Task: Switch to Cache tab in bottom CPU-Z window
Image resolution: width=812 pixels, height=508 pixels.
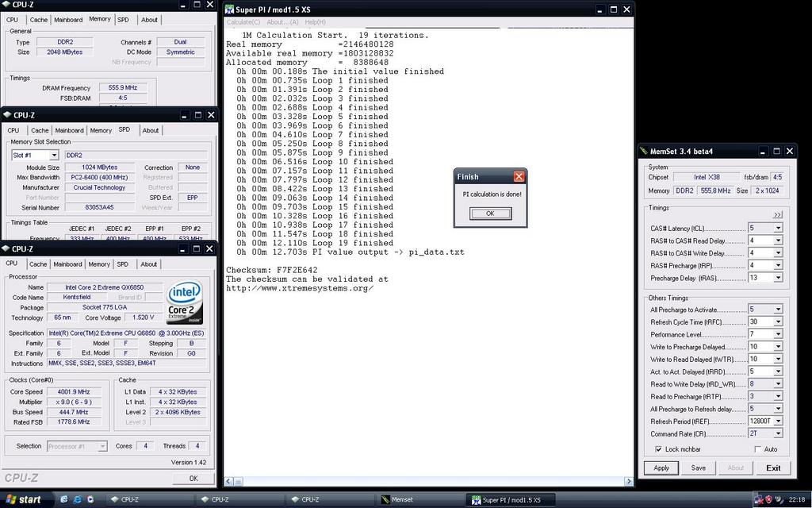Action: point(38,264)
